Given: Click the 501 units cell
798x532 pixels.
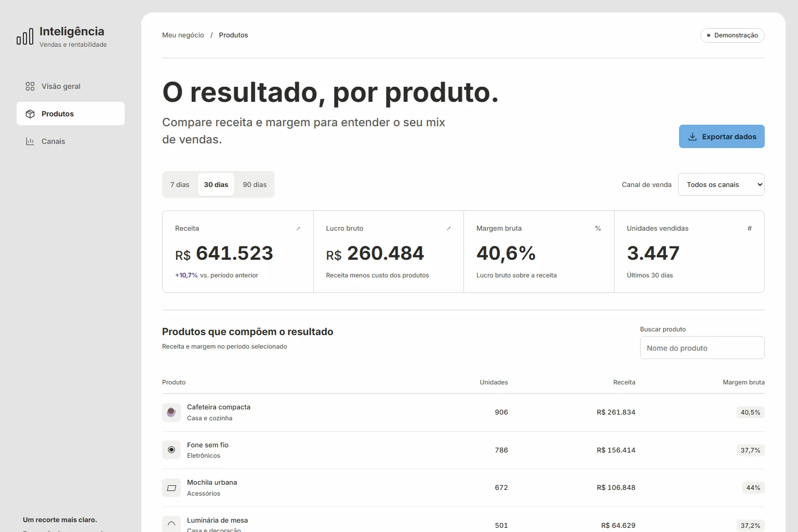Looking at the screenshot, I should point(501,526).
